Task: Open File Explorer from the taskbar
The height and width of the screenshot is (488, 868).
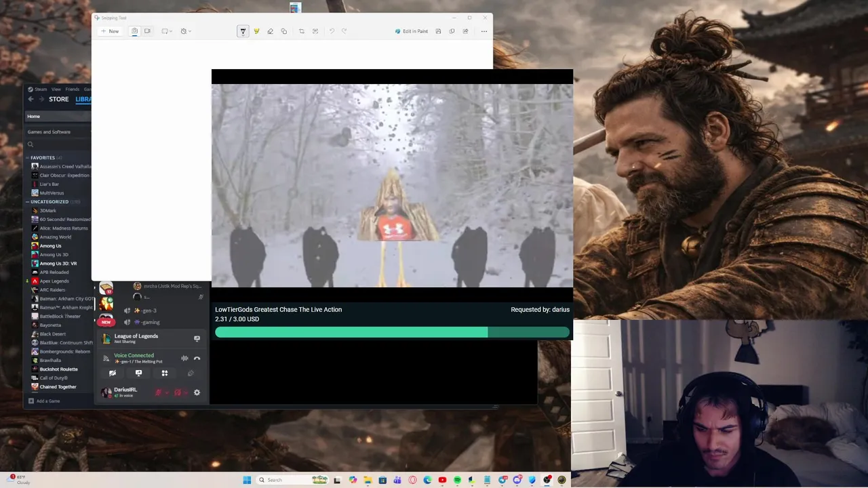Action: click(368, 480)
